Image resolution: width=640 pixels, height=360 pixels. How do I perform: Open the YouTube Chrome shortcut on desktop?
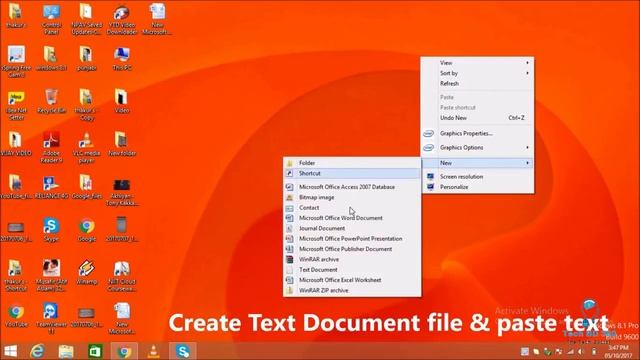coord(16,315)
